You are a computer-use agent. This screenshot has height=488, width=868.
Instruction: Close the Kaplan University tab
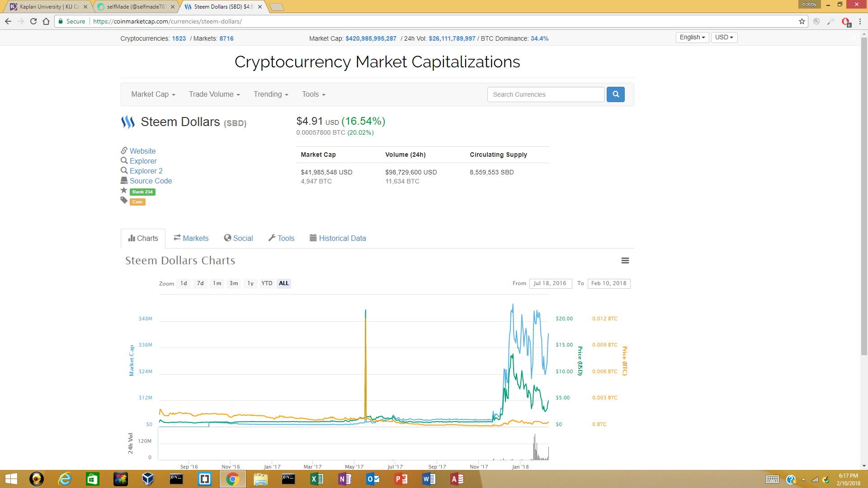pos(85,7)
